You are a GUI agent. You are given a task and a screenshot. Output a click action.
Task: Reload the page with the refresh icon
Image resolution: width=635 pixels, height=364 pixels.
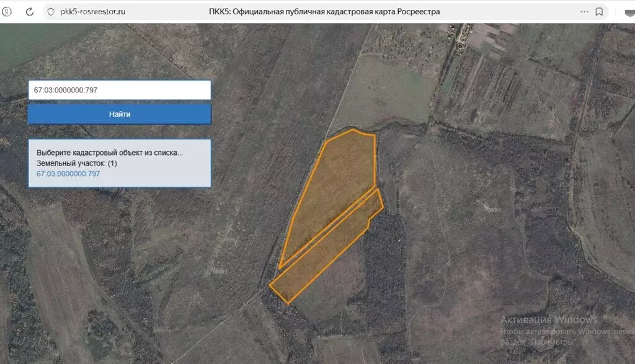click(x=29, y=12)
